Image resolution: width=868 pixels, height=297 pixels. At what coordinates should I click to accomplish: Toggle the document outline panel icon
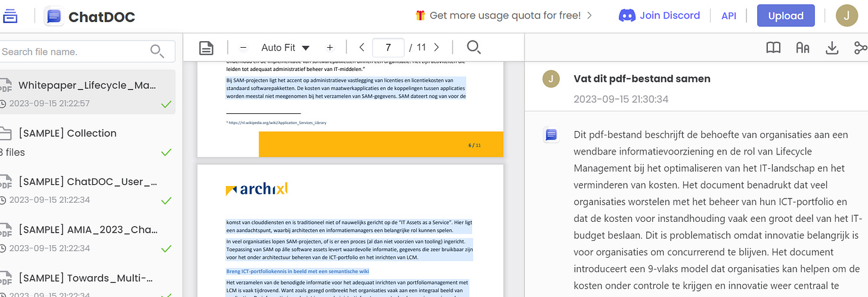206,48
